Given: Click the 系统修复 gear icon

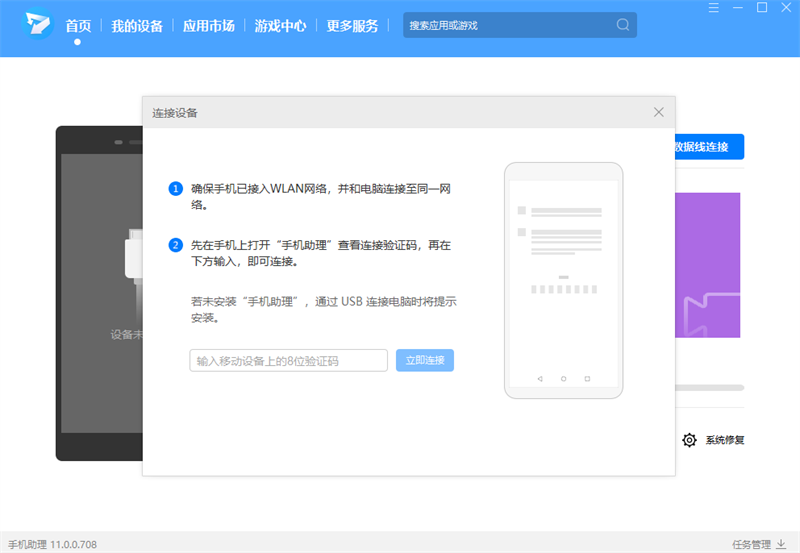Looking at the screenshot, I should pos(689,440).
